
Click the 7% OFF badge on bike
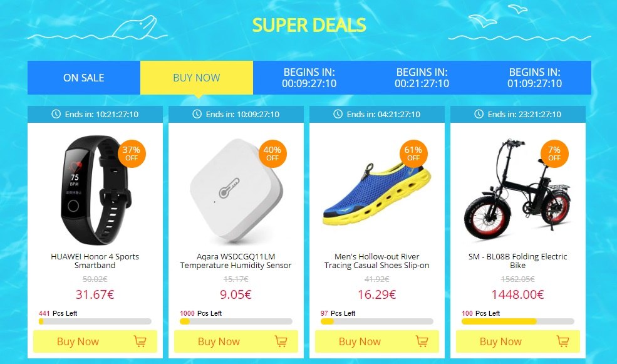[x=554, y=153]
